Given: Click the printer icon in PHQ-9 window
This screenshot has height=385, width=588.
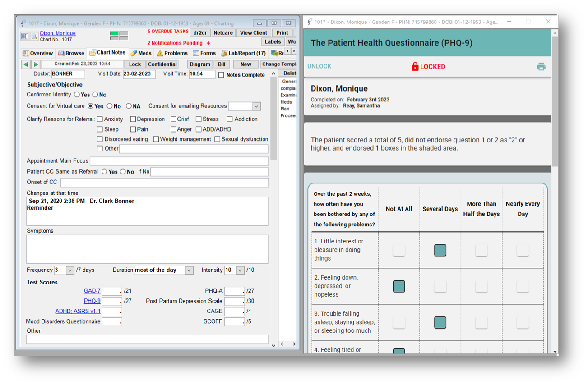Looking at the screenshot, I should tap(541, 67).
